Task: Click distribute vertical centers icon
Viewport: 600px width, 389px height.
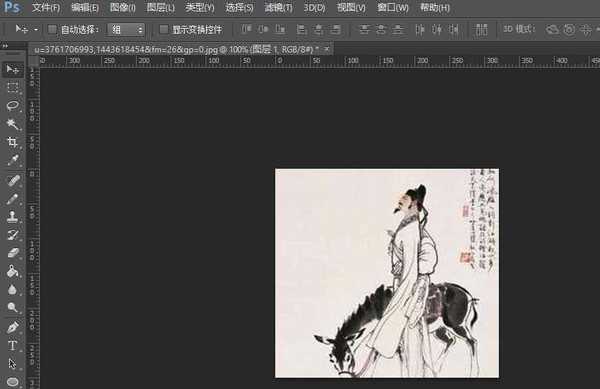Action: (381, 29)
